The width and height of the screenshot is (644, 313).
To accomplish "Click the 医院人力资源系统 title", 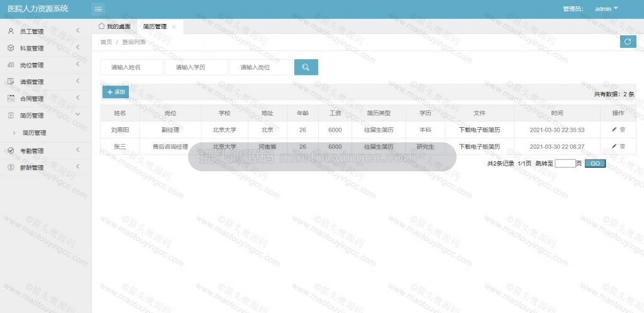I will (38, 9).
